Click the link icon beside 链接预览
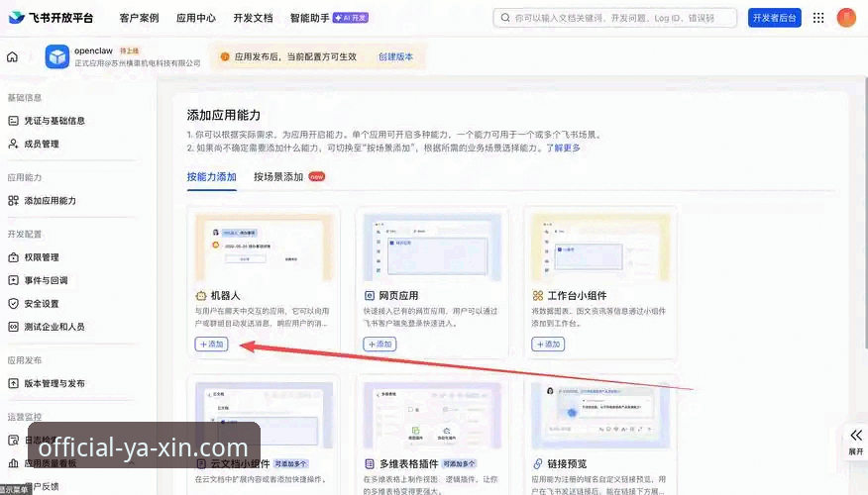This screenshot has width=868, height=495. [537, 464]
